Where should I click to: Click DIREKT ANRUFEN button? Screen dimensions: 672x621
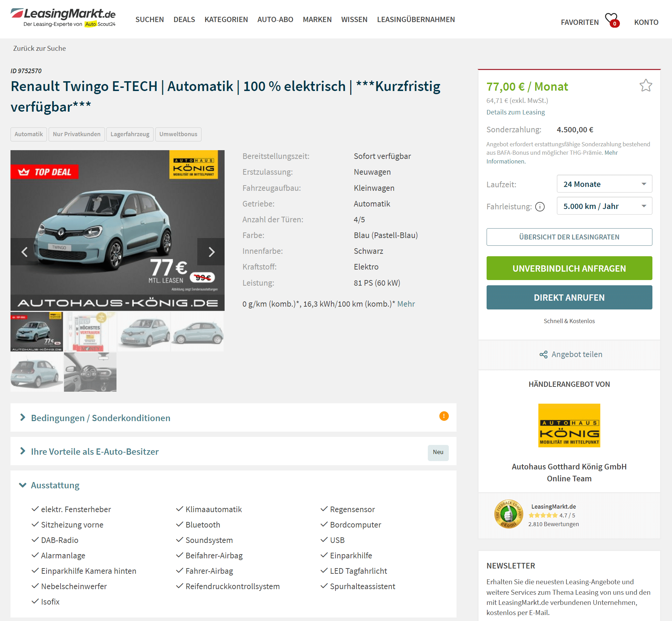click(569, 297)
